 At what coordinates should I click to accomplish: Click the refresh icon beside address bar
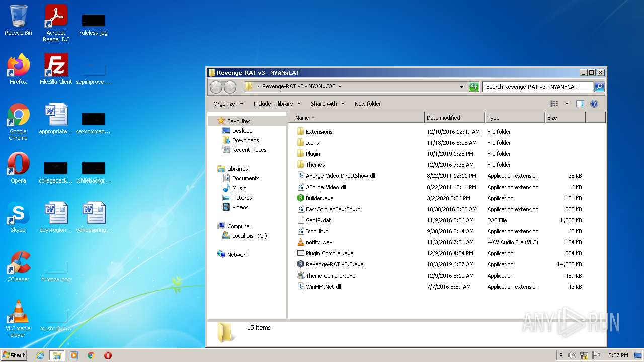473,87
